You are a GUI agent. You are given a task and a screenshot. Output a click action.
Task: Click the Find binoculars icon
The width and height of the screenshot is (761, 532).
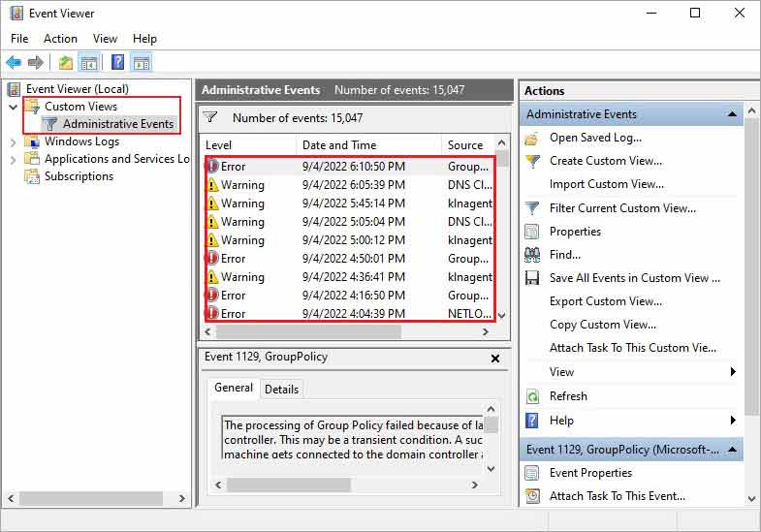click(x=532, y=255)
